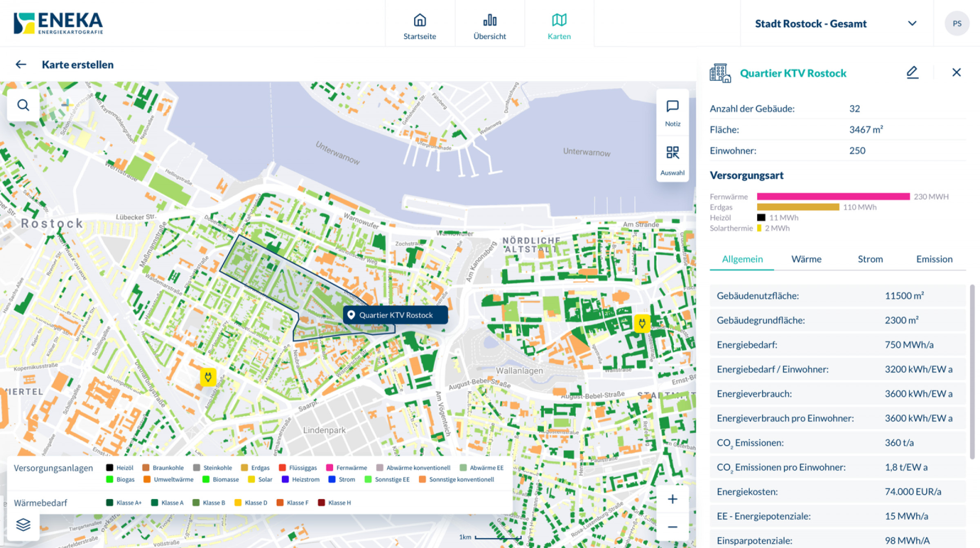Image resolution: width=980 pixels, height=548 pixels.
Task: Click the details panel vertical scrollbar
Action: [x=972, y=372]
